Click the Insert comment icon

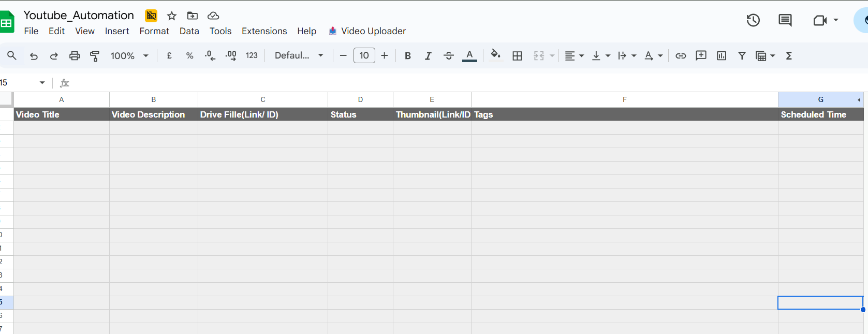click(701, 55)
